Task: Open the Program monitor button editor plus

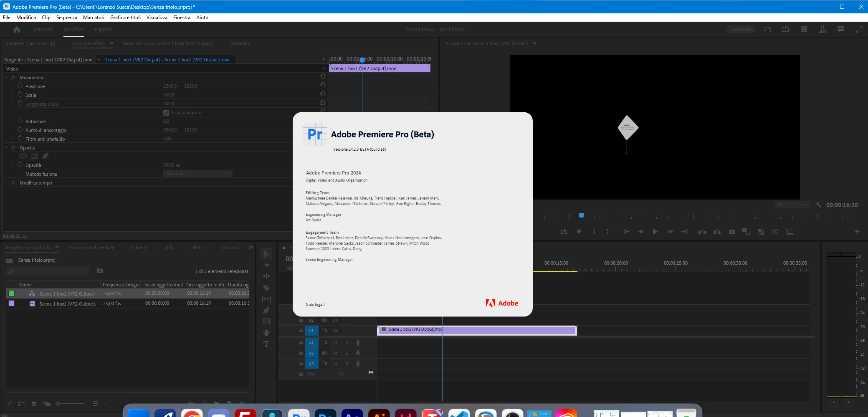Action: 857,232
